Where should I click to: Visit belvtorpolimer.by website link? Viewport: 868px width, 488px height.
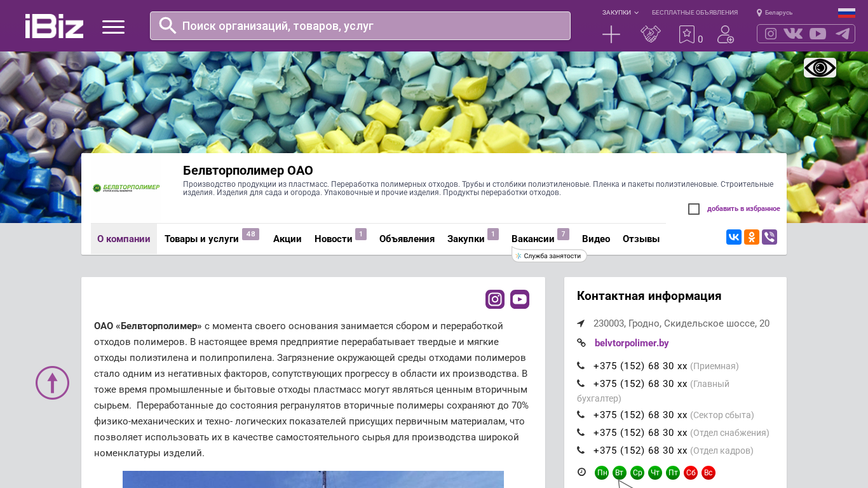click(x=632, y=343)
